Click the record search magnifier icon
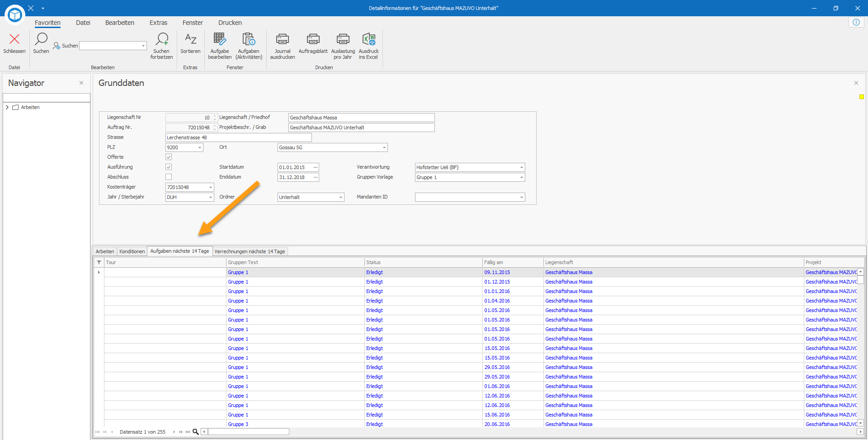Screen dimensions: 868x440 point(196,432)
